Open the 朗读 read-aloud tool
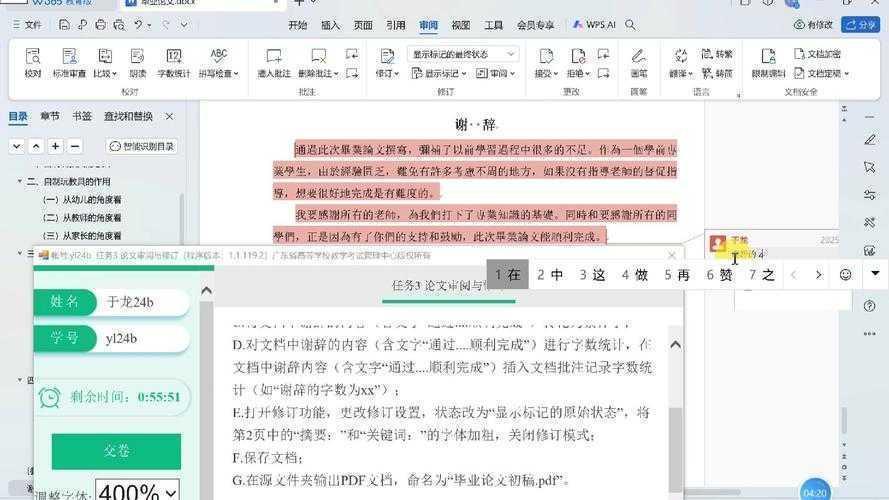 pos(137,62)
